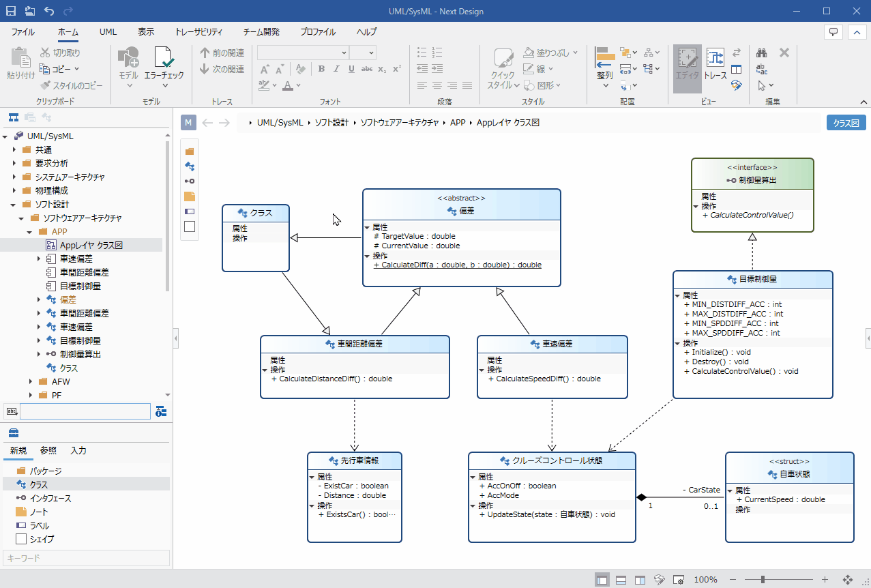The height and width of the screenshot is (588, 871).
Task: Click the swap arrows icon in ビュー group
Action: 737,53
